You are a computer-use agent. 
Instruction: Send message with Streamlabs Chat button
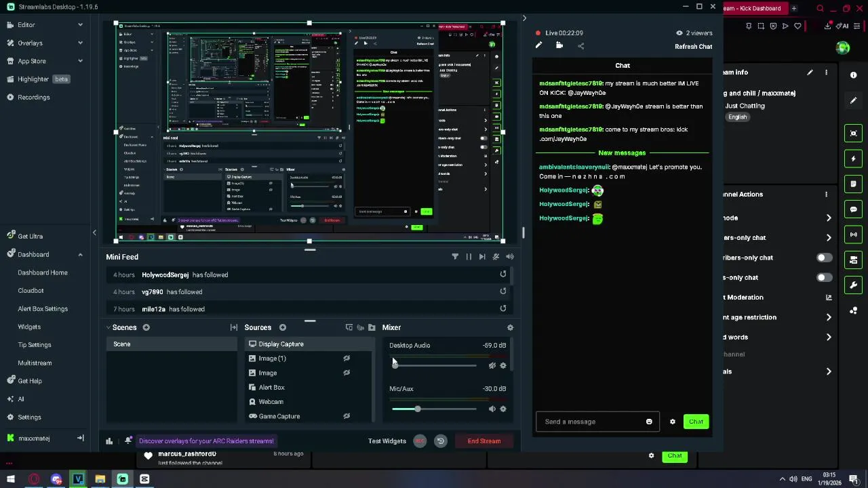click(696, 422)
